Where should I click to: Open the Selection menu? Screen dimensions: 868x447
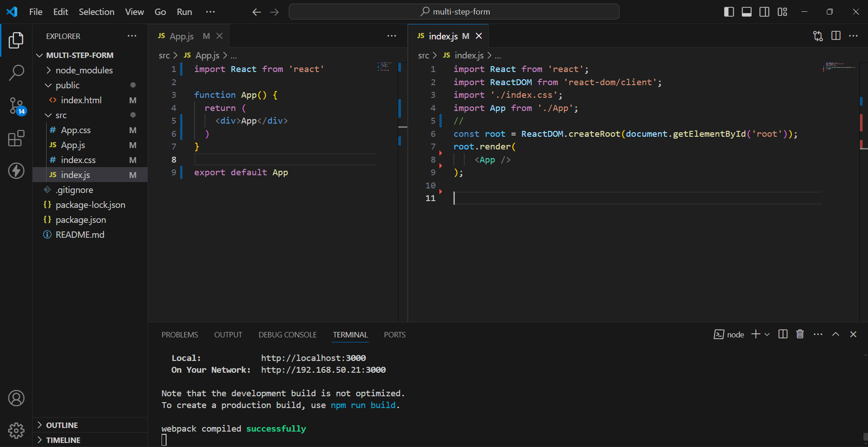click(96, 12)
